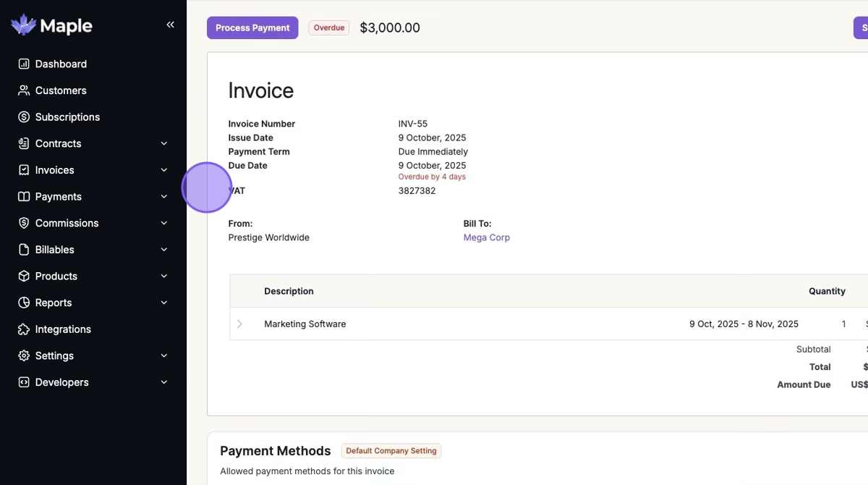This screenshot has height=485, width=868.
Task: Click the Default Company Setting badge
Action: pyautogui.click(x=391, y=451)
